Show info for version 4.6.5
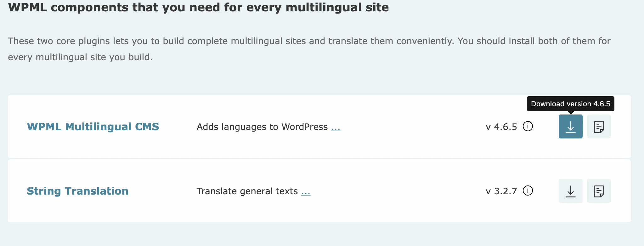This screenshot has width=644, height=246. pyautogui.click(x=528, y=126)
